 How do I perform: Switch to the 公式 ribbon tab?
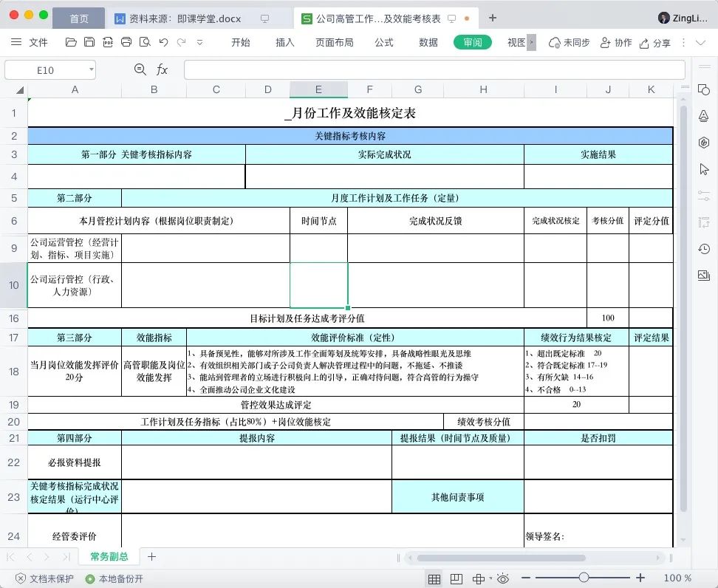(383, 42)
